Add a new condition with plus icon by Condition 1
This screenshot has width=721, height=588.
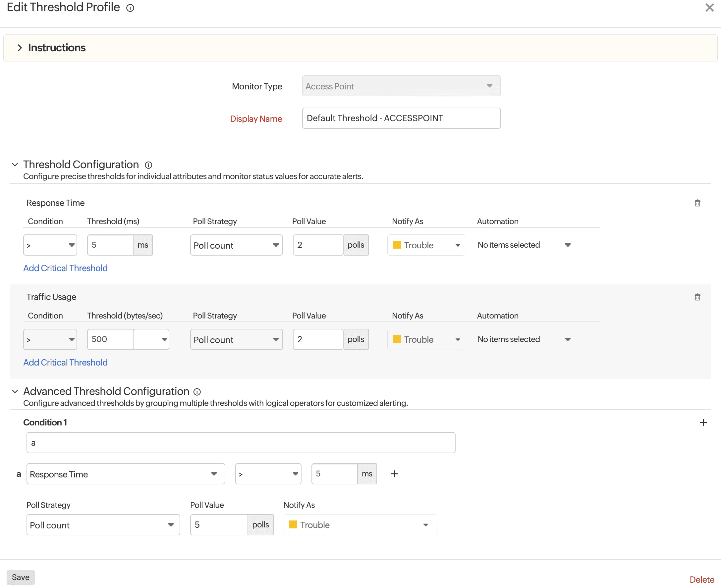703,422
